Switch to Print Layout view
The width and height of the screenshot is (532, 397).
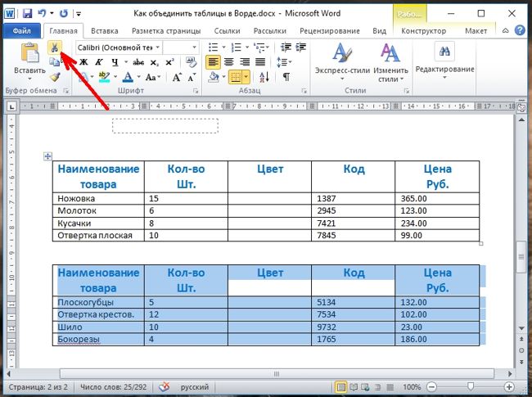340,387
